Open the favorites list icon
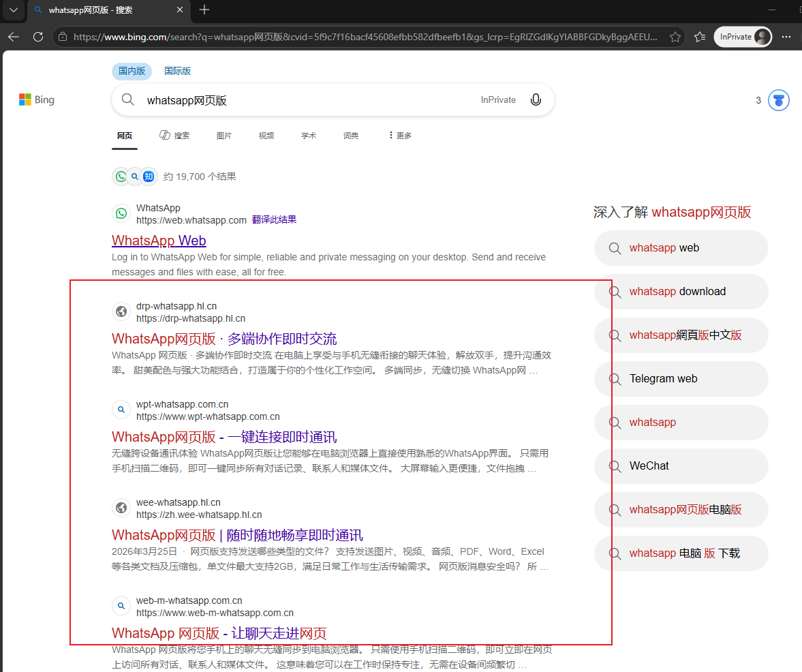This screenshot has width=802, height=672. coord(700,37)
